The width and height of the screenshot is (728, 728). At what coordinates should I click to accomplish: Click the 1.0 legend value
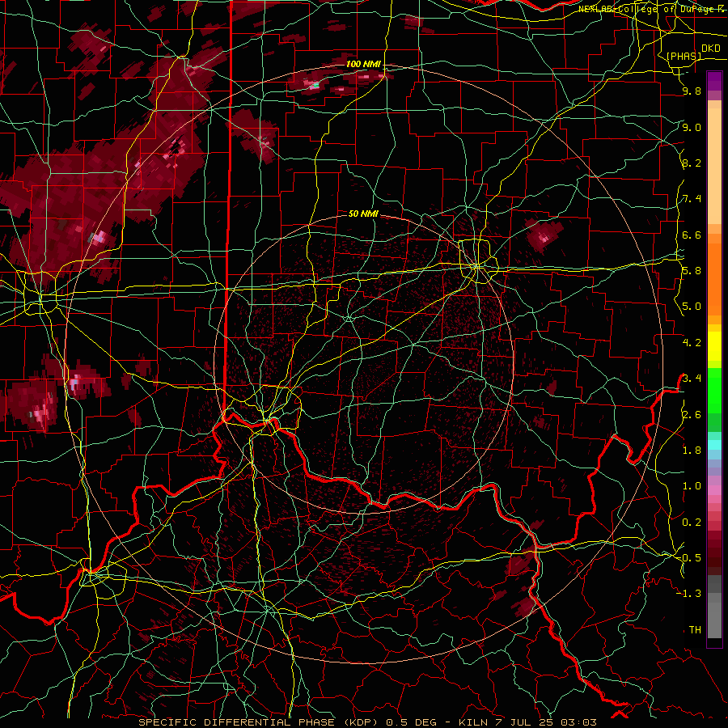coord(692,485)
